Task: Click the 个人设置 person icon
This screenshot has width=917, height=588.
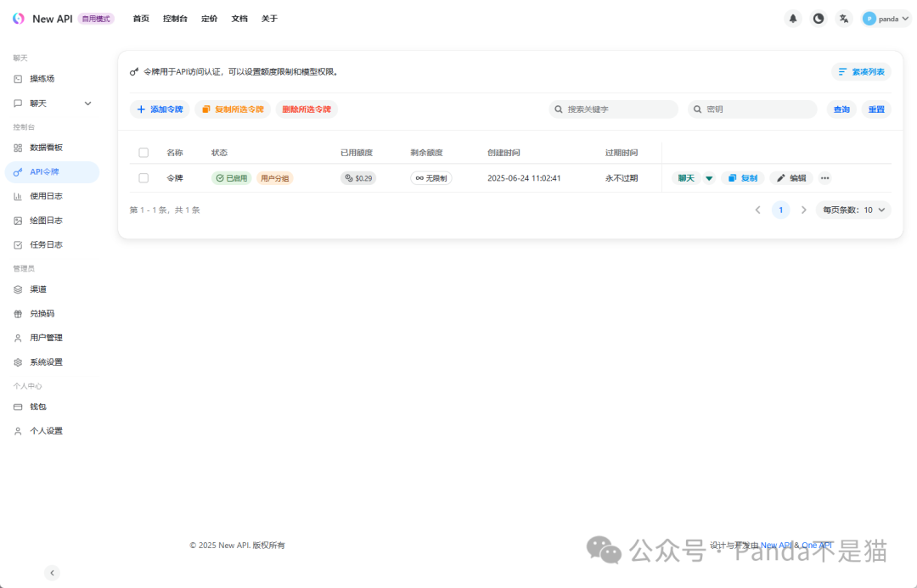Action: (18, 431)
